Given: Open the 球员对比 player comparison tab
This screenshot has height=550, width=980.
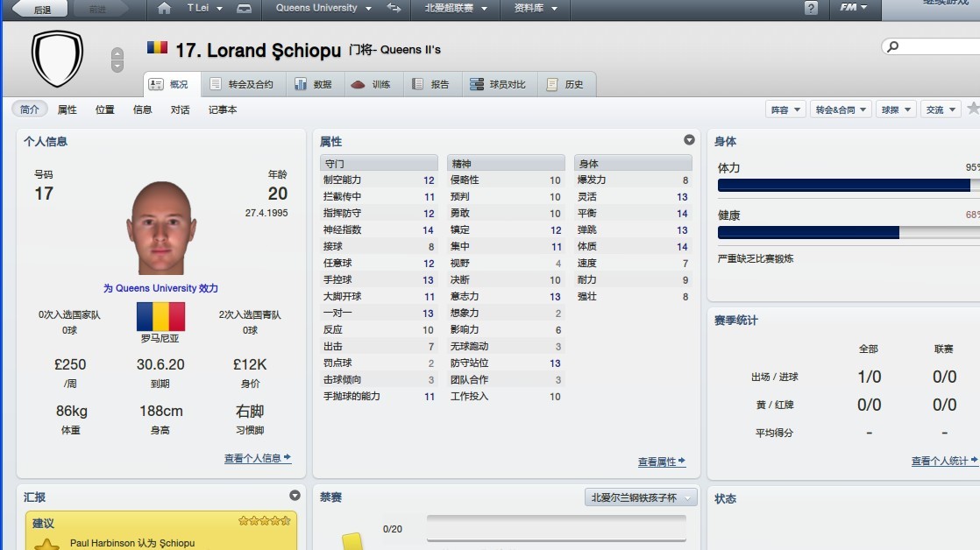Looking at the screenshot, I should point(499,84).
